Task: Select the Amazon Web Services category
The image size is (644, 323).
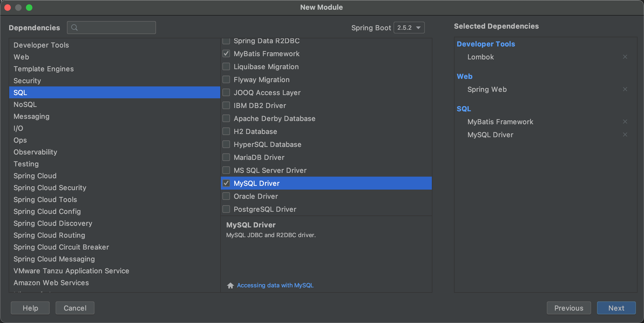Action: point(114,283)
